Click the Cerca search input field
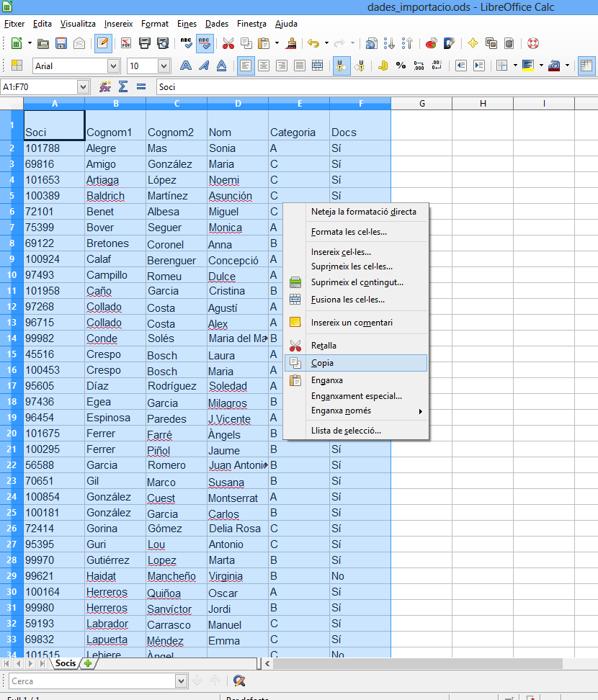The height and width of the screenshot is (700, 598). point(92,681)
